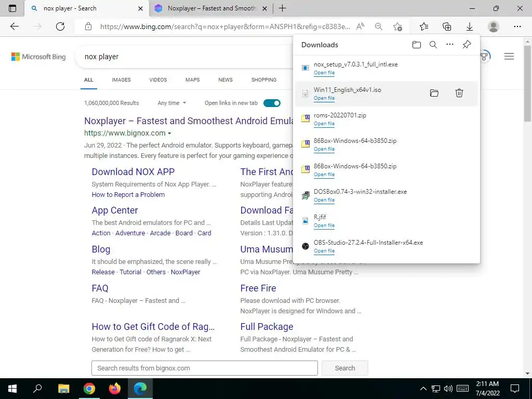
Task: Focus the Search results from bignox.com field
Action: pos(205,368)
